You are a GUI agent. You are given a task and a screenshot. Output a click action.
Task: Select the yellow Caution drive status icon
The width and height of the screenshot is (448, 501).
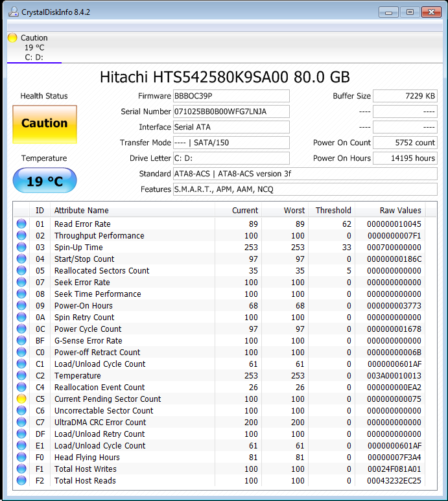[12, 38]
